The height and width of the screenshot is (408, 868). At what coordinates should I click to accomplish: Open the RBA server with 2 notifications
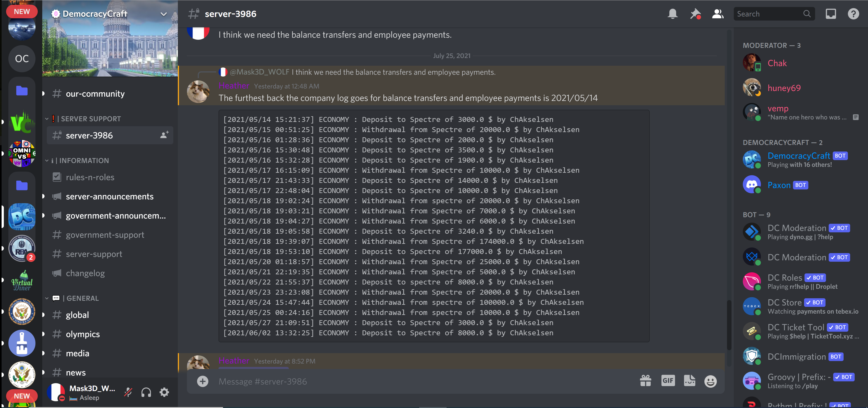coord(21,248)
